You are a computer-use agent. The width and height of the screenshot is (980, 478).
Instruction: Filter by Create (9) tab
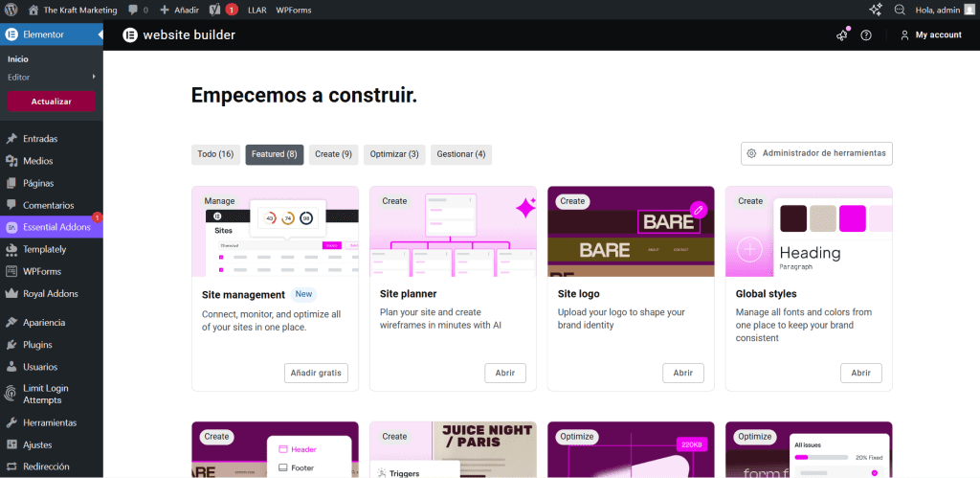(x=333, y=154)
